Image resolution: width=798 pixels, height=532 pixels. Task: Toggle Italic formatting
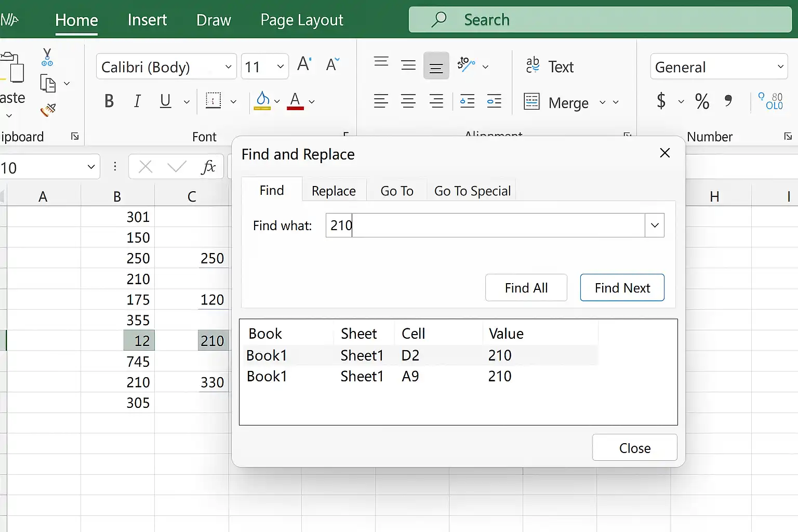tap(137, 101)
